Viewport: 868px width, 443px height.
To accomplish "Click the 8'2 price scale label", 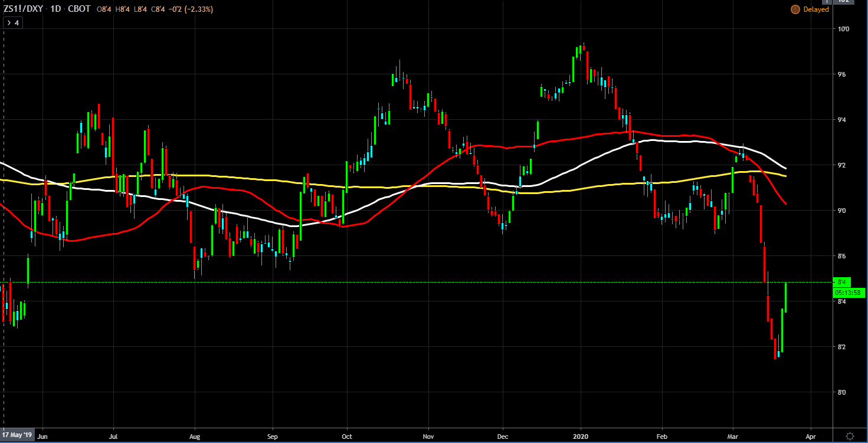I will click(843, 347).
